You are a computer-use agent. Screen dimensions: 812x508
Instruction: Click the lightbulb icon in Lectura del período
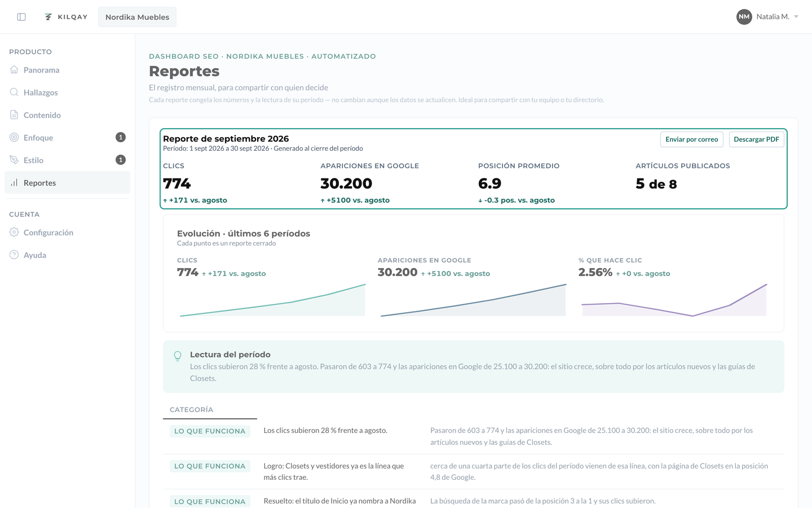(x=178, y=356)
